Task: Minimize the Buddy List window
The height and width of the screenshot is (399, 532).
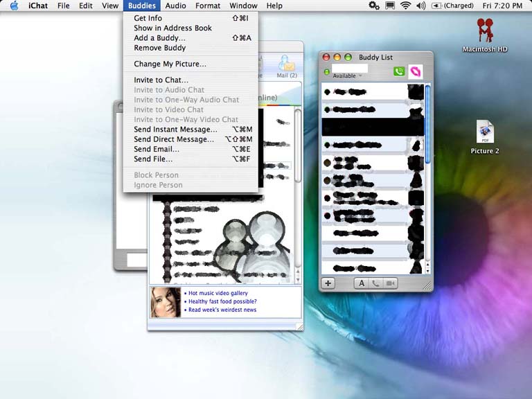Action: pos(337,57)
